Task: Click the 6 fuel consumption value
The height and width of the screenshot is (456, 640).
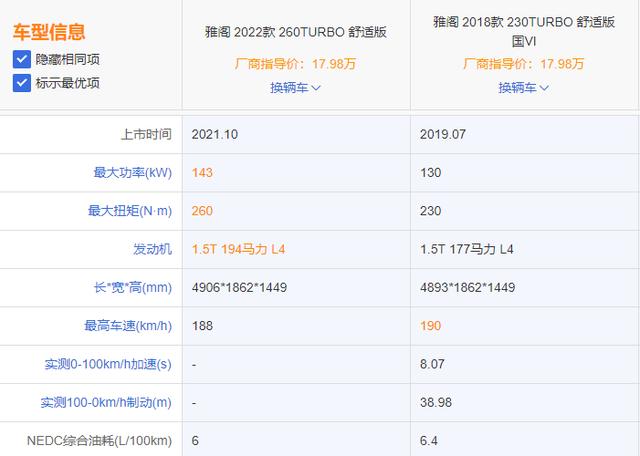Action: (195, 441)
